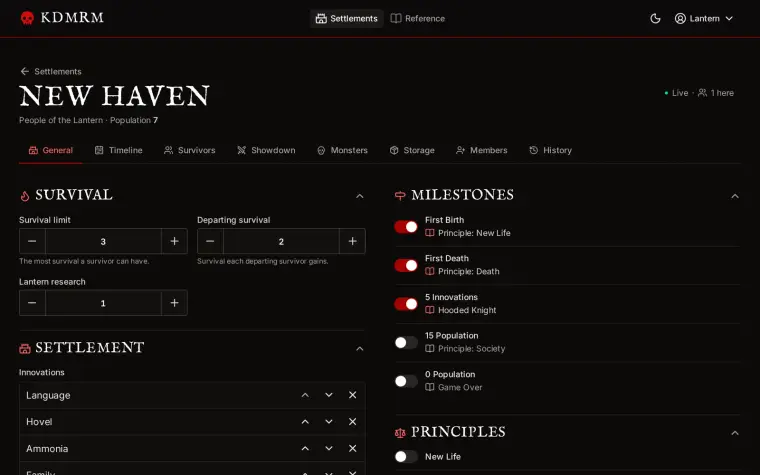Switch to the Showdown tab
The height and width of the screenshot is (475, 760).
pyautogui.click(x=266, y=150)
